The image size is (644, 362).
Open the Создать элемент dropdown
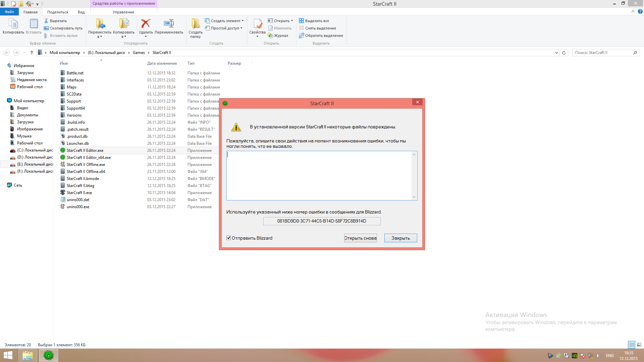tap(225, 21)
